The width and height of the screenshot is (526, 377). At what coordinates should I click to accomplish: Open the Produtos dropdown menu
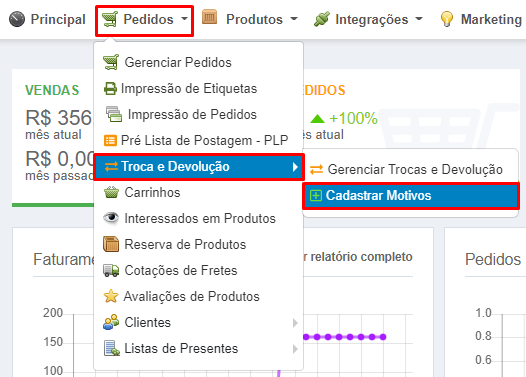pos(250,19)
